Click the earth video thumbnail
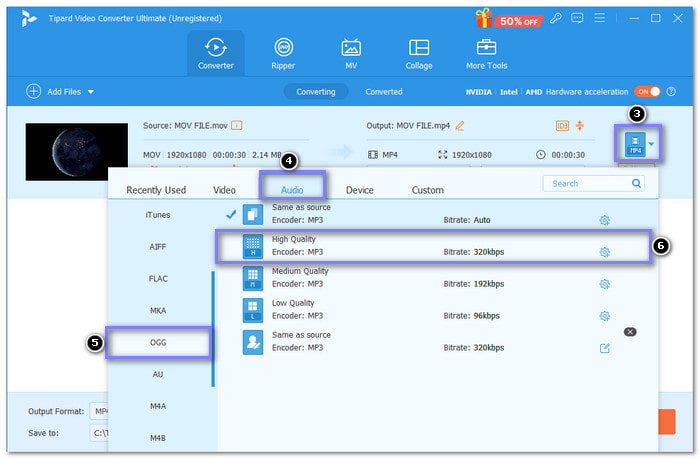700x459 pixels. [77, 152]
